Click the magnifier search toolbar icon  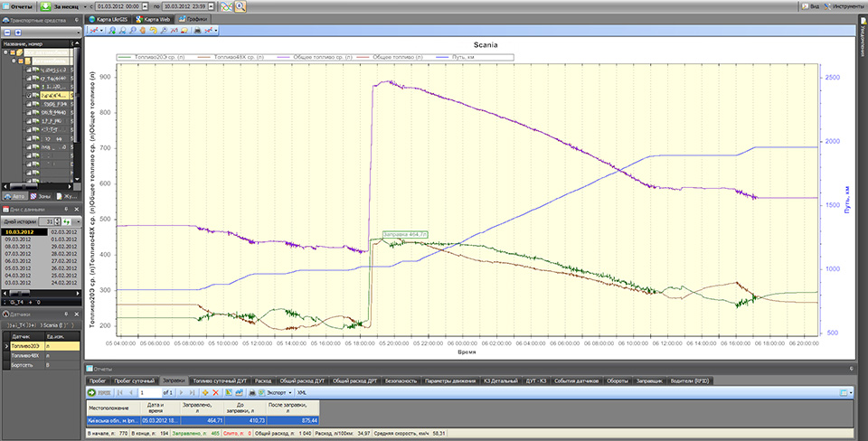(241, 6)
